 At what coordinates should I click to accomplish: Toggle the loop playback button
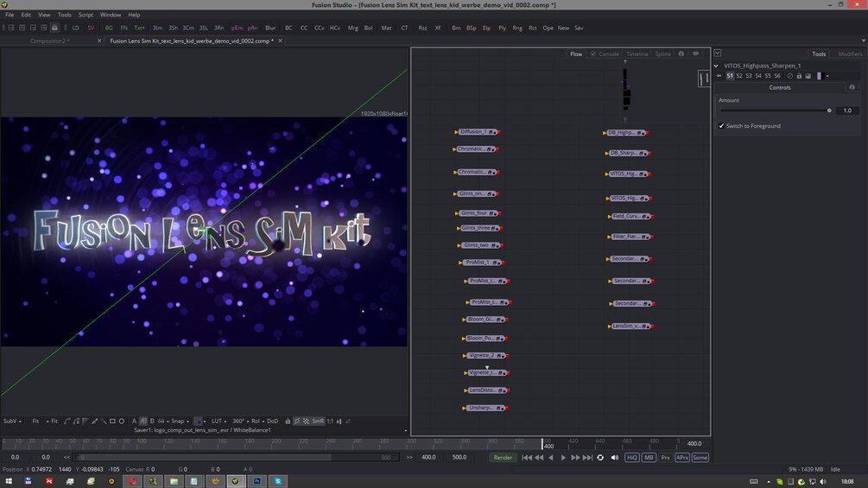coord(600,458)
